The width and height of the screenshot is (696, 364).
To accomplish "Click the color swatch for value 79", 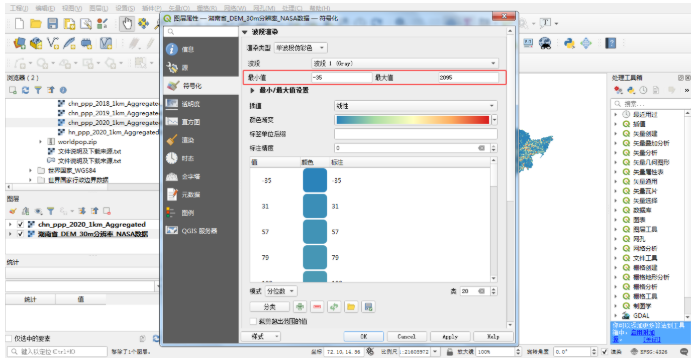I will (315, 257).
